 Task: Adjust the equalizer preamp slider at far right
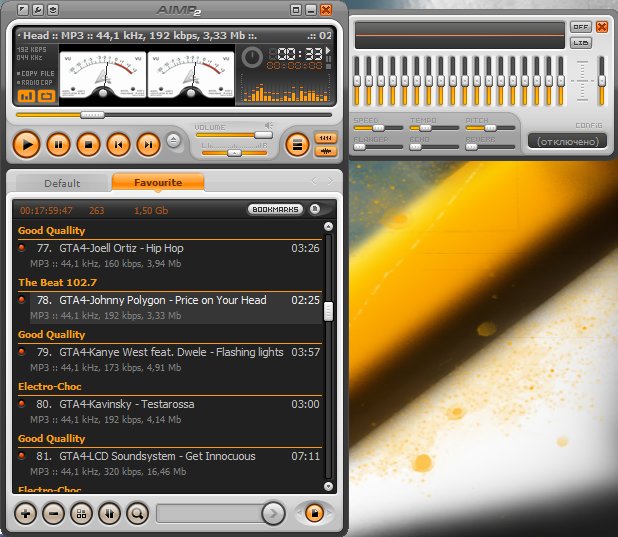click(601, 81)
